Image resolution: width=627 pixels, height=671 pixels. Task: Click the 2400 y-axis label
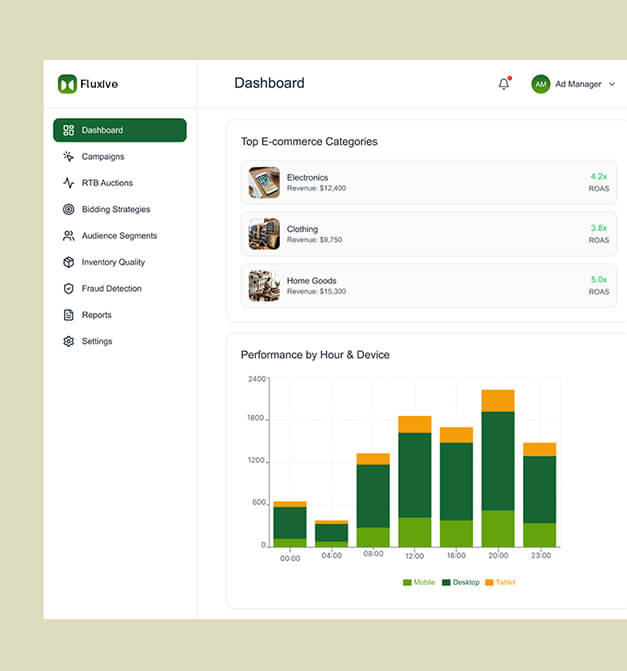(x=257, y=379)
